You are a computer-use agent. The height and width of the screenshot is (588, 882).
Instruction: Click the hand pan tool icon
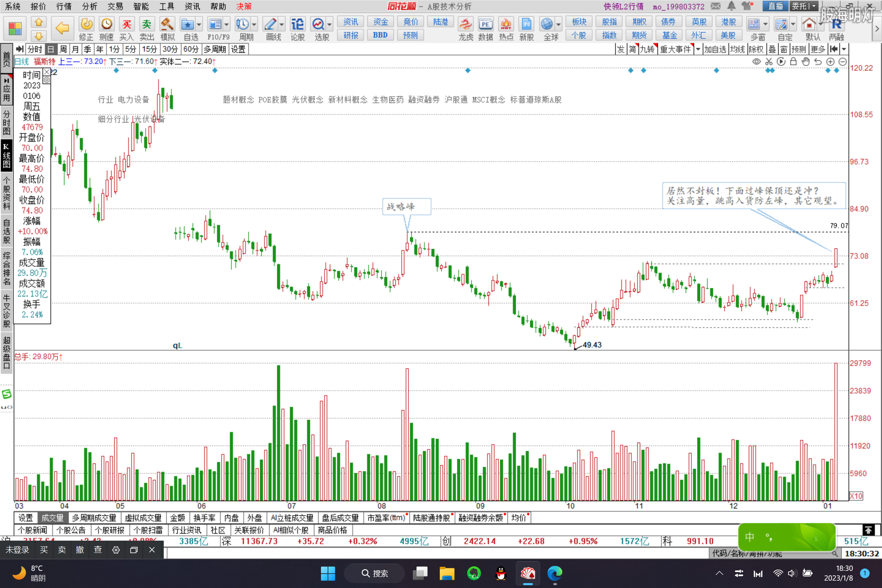coord(806,62)
